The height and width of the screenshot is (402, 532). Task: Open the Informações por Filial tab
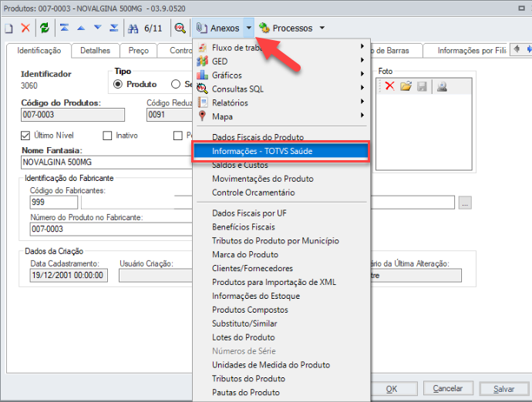466,51
